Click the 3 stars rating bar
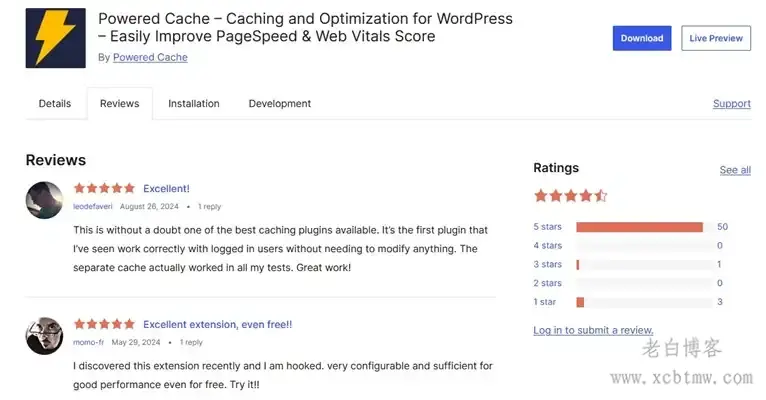The height and width of the screenshot is (400, 766). point(638,264)
